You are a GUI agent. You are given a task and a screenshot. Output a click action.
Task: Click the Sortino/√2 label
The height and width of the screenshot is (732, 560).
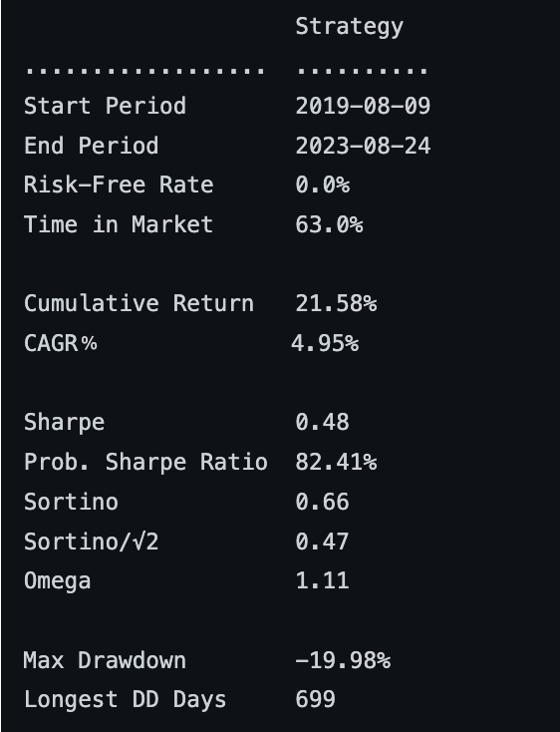click(x=92, y=542)
